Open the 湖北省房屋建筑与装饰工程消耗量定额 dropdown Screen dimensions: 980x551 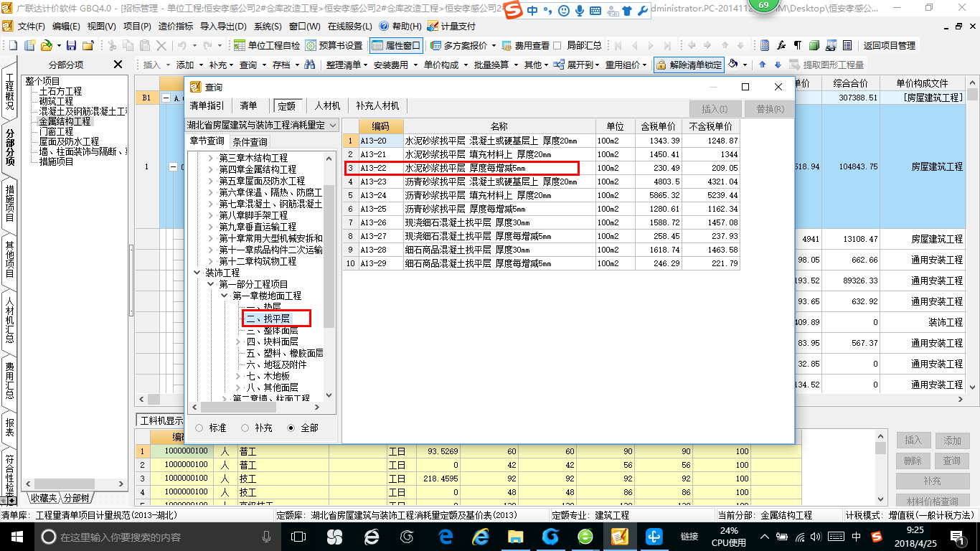point(261,125)
